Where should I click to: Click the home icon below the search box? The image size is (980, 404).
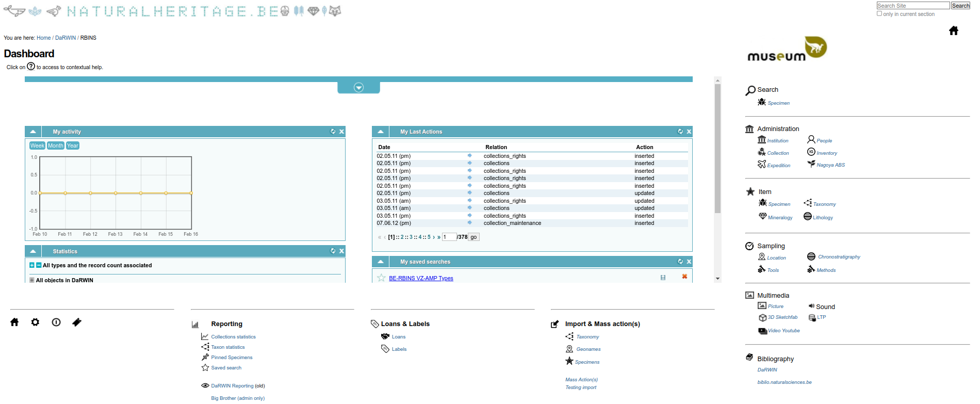[953, 31]
